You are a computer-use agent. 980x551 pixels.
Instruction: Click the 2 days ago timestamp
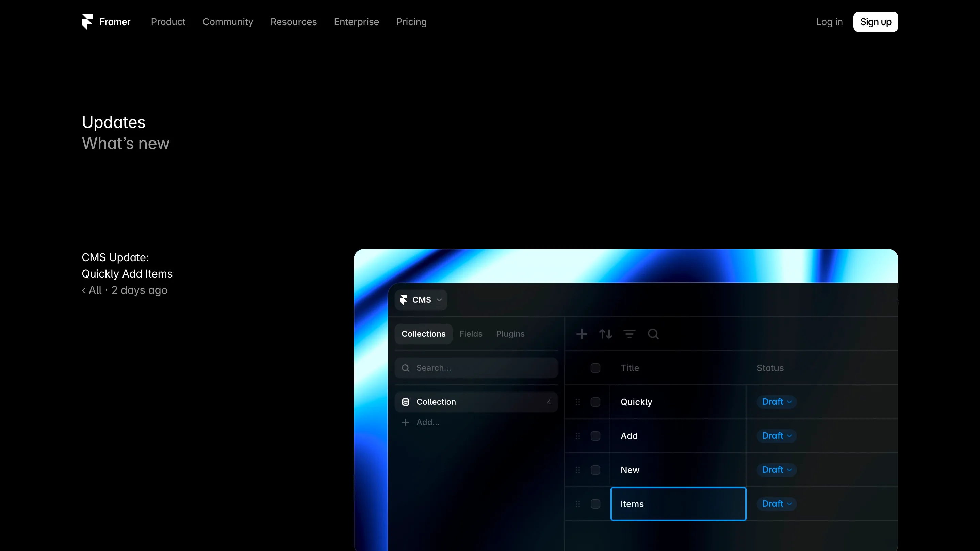[x=139, y=290]
